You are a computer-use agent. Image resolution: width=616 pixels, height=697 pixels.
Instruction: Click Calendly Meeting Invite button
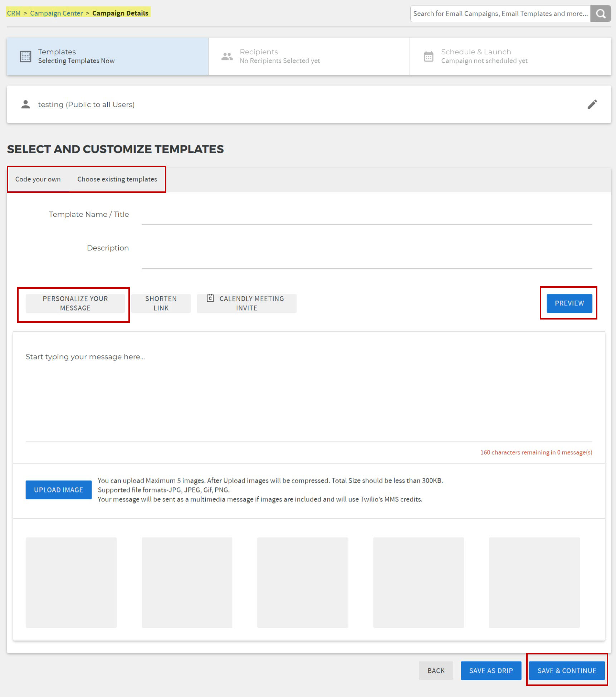[x=246, y=303]
